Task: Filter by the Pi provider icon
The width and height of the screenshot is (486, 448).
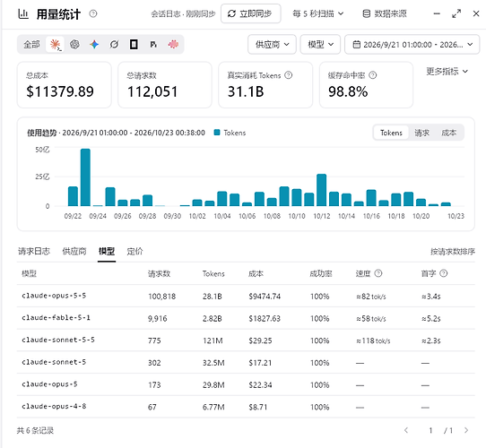Action: tap(153, 44)
